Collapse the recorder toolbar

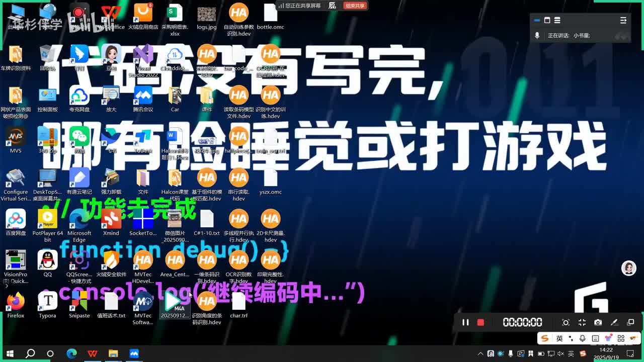[582, 322]
